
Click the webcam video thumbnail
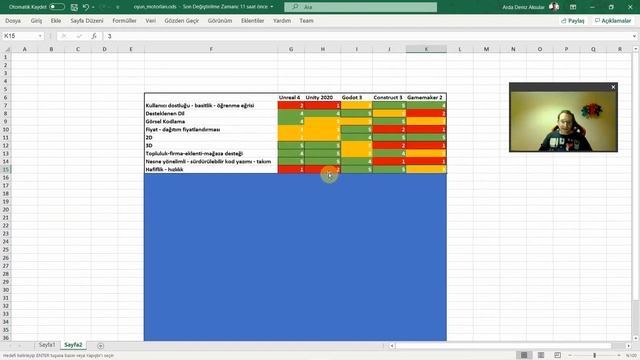563,121
